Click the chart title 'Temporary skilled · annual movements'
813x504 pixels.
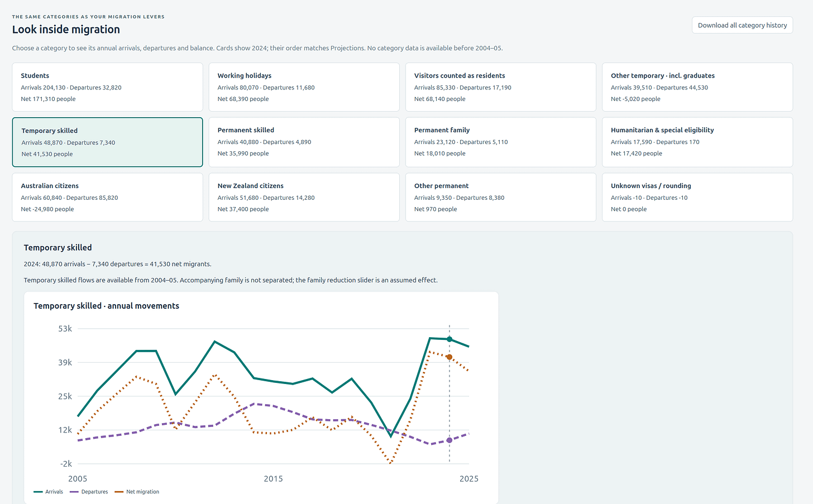pyautogui.click(x=106, y=306)
